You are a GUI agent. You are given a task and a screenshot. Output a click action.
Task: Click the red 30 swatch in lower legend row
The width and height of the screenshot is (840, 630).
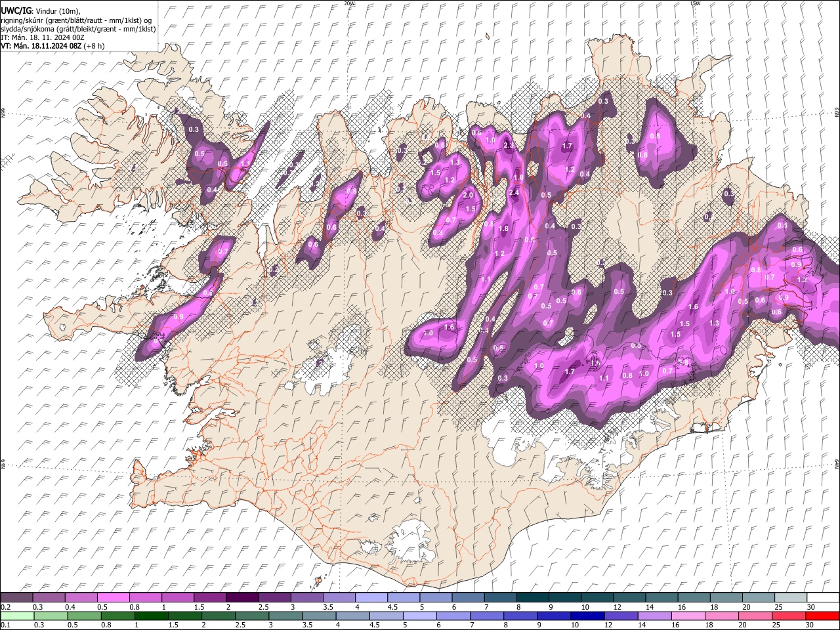coord(823,616)
